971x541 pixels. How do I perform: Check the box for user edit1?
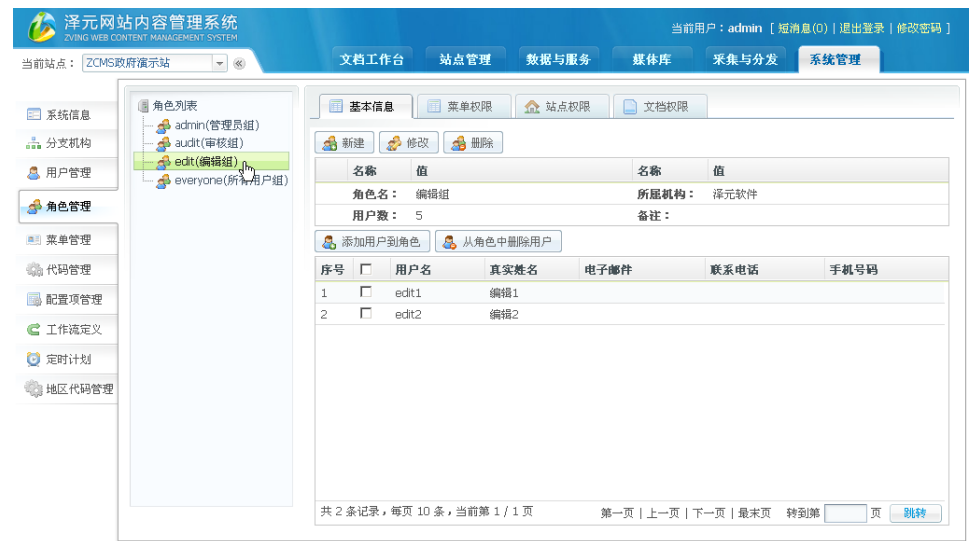[366, 292]
